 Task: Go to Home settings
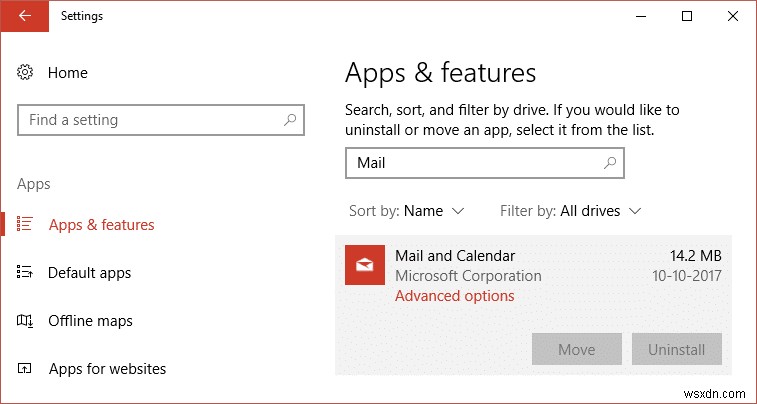point(68,73)
